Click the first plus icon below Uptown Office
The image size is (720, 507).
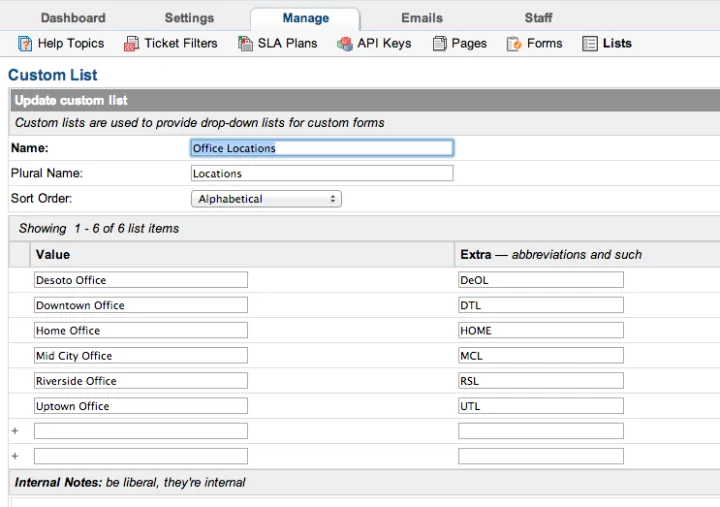[15, 431]
